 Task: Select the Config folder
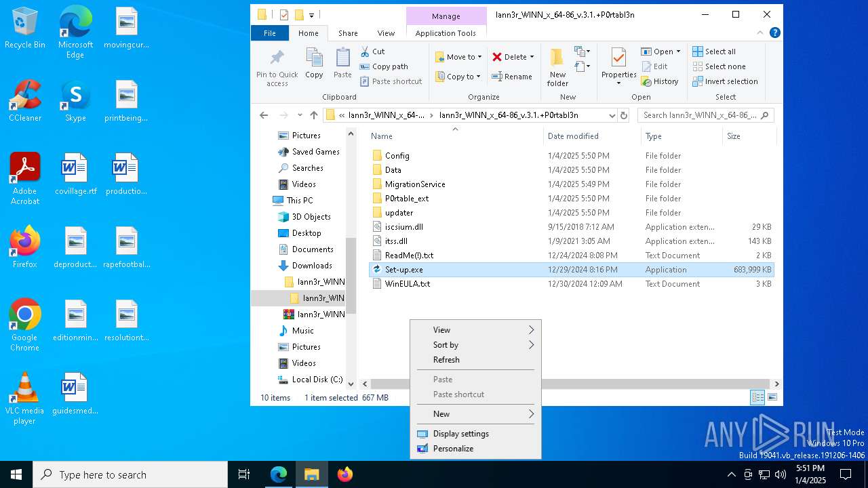397,156
